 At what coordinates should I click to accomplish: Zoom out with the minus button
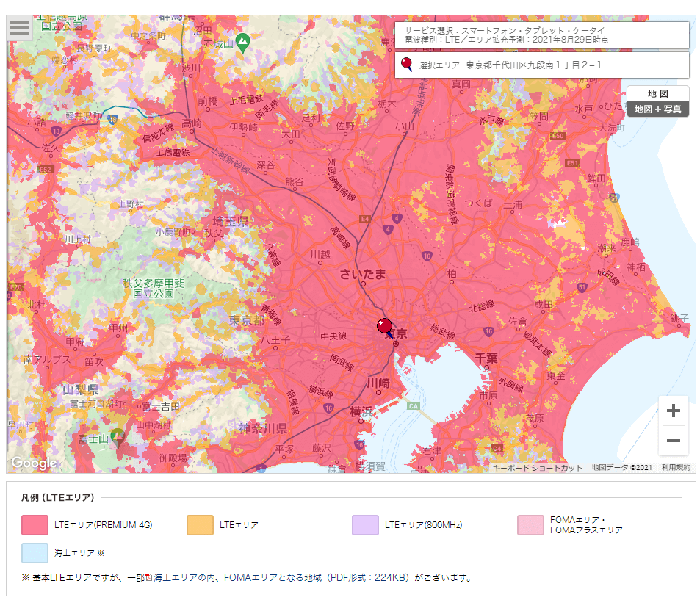click(x=674, y=441)
